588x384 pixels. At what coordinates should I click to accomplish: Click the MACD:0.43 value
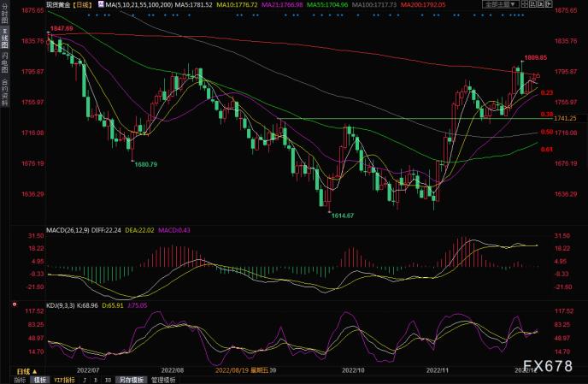[x=174, y=230]
